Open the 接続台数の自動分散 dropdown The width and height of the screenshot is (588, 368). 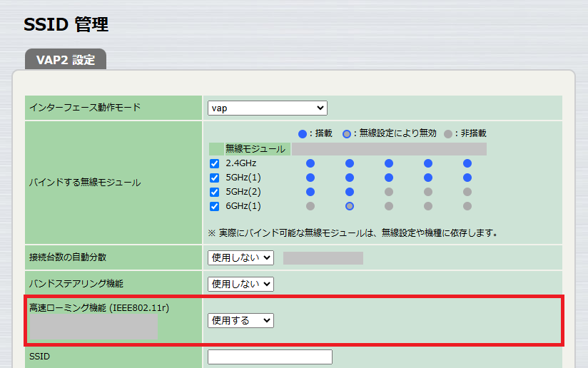(240, 258)
